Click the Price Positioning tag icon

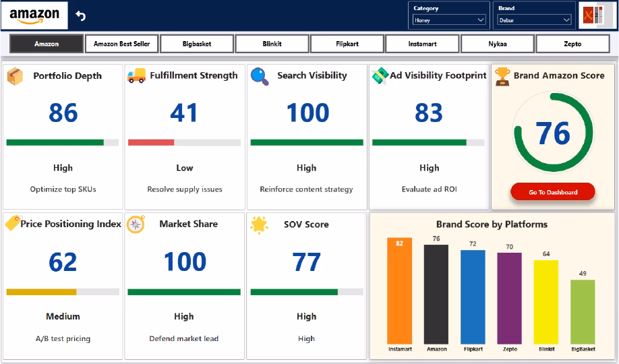click(x=13, y=222)
